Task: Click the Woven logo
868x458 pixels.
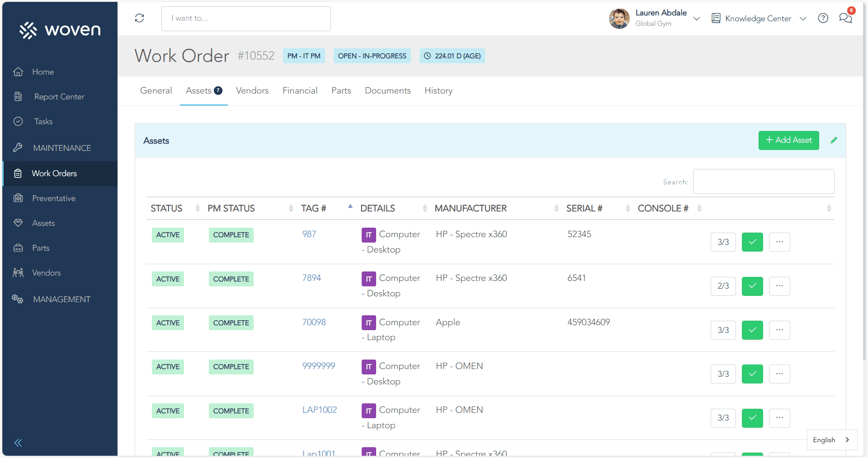Action: click(60, 30)
